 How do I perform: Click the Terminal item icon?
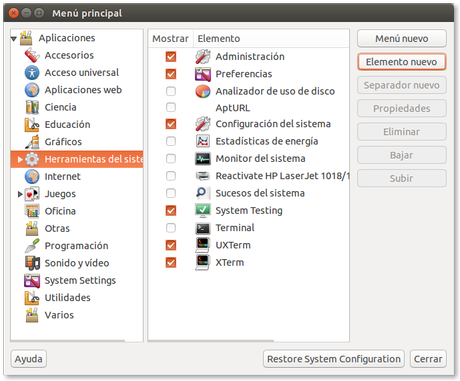203,228
